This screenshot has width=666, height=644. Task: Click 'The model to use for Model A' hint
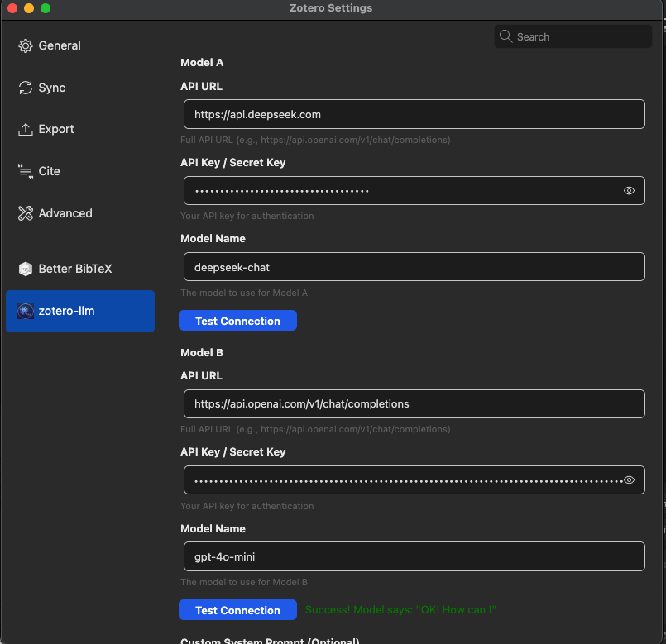pos(244,293)
